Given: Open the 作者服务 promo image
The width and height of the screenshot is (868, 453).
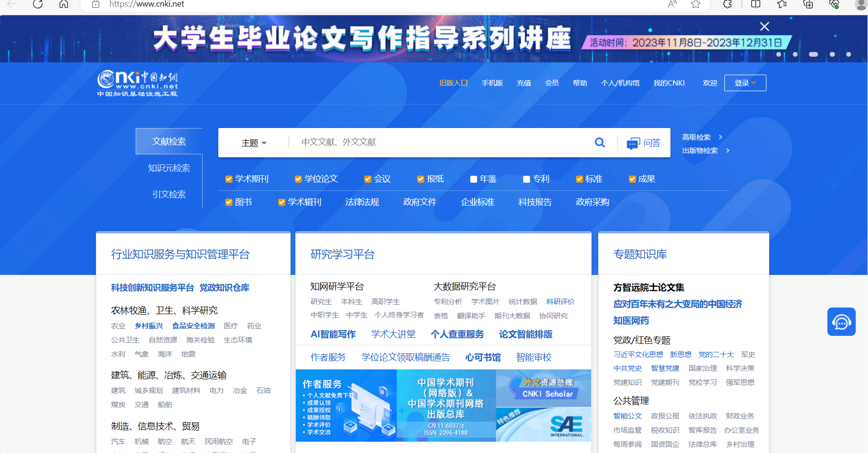Looking at the screenshot, I should coord(346,406).
